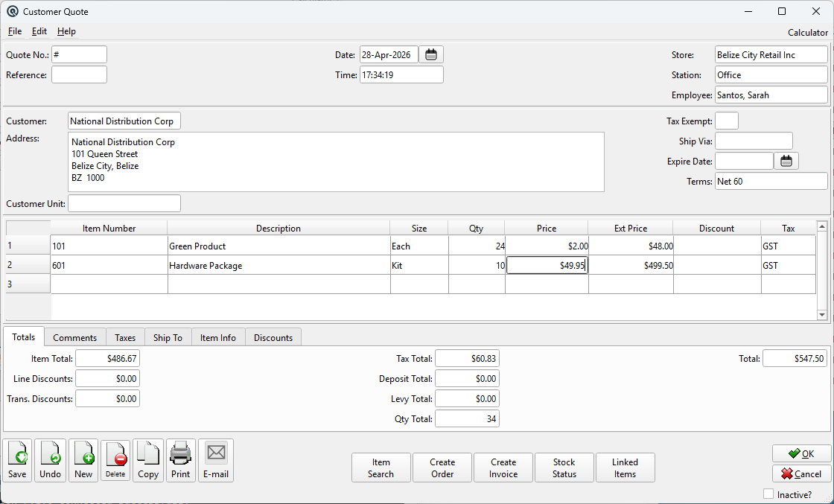Viewport: 834px width, 504px height.
Task: Click the $2.00 price cell
Action: click(x=547, y=246)
